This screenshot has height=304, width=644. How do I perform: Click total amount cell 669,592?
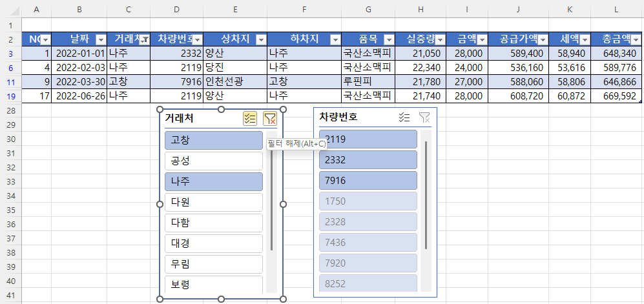[616, 96]
